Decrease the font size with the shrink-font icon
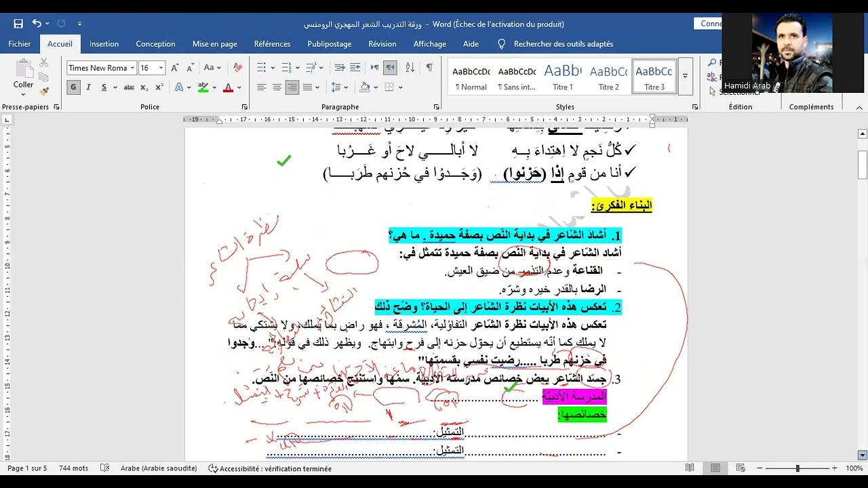 (x=189, y=68)
